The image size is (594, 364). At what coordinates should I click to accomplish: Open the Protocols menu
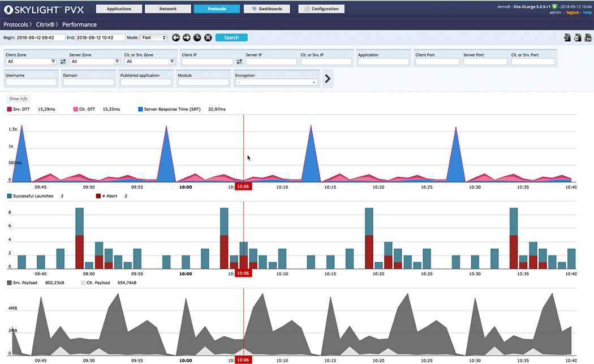[217, 8]
